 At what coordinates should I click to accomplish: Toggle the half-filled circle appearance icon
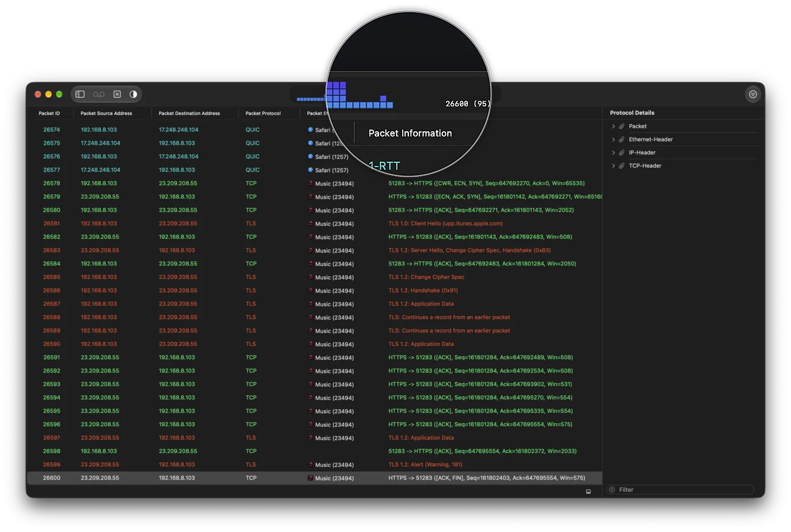pos(133,94)
